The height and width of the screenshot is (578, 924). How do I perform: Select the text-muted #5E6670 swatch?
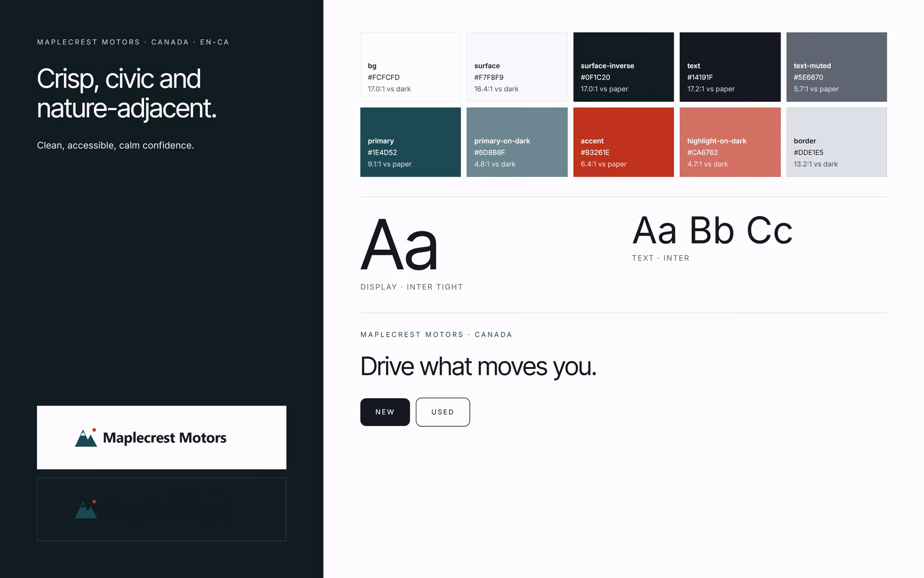pyautogui.click(x=836, y=67)
